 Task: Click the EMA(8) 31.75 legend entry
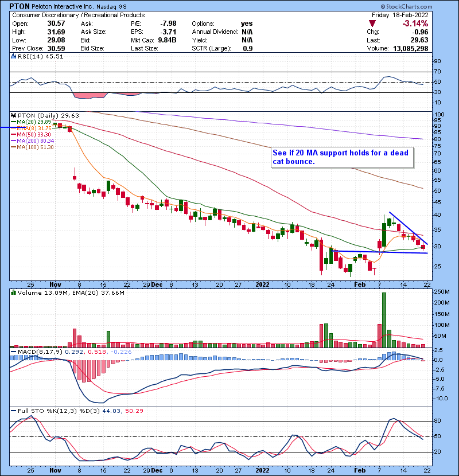[32, 128]
